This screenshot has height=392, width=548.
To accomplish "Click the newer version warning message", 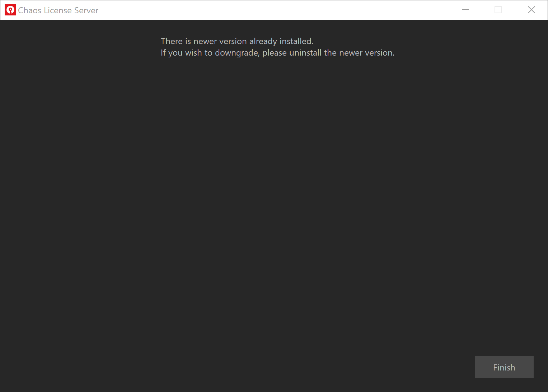I will point(236,41).
